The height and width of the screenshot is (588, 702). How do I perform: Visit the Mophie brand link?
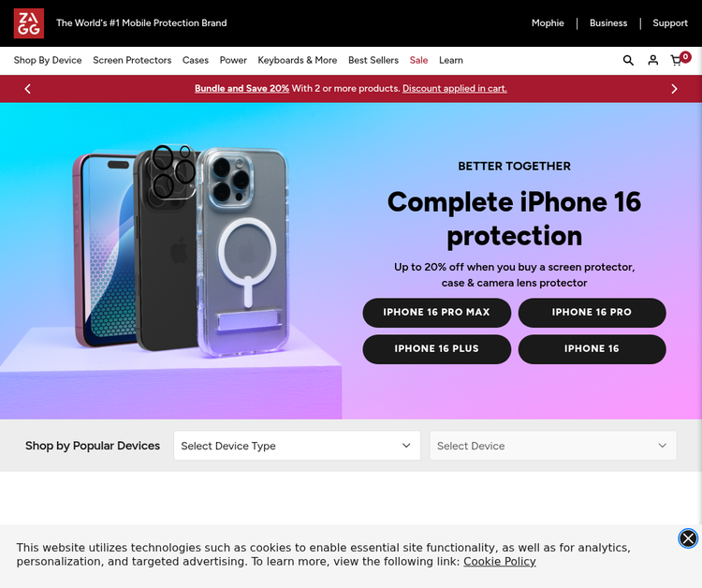[548, 23]
